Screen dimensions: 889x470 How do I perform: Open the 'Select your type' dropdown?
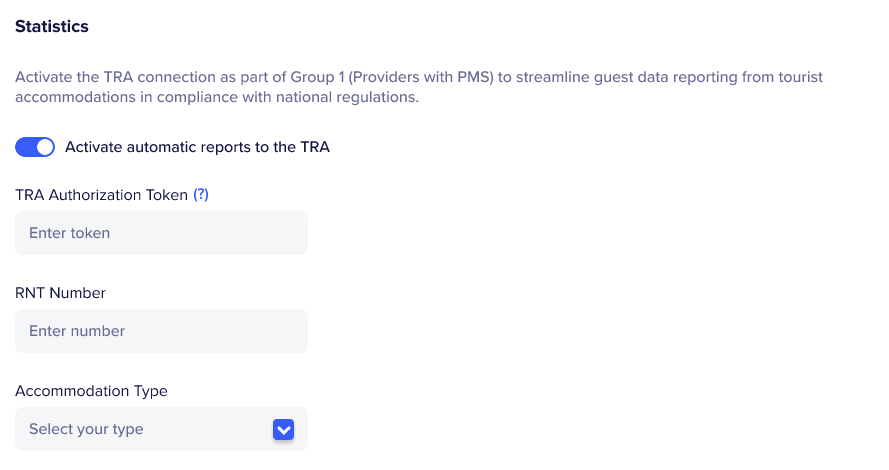pyautogui.click(x=160, y=429)
